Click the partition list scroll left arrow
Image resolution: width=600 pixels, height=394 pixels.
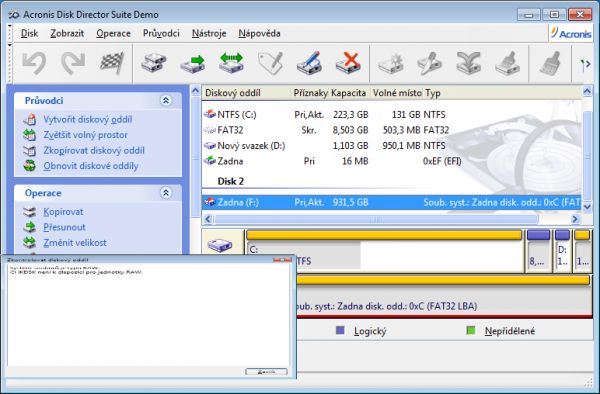(x=208, y=219)
